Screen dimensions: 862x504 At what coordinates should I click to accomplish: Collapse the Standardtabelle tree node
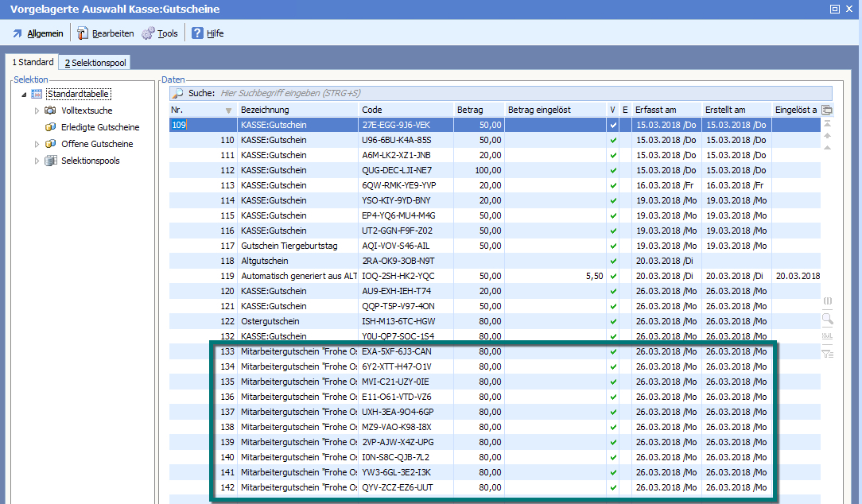(x=24, y=95)
